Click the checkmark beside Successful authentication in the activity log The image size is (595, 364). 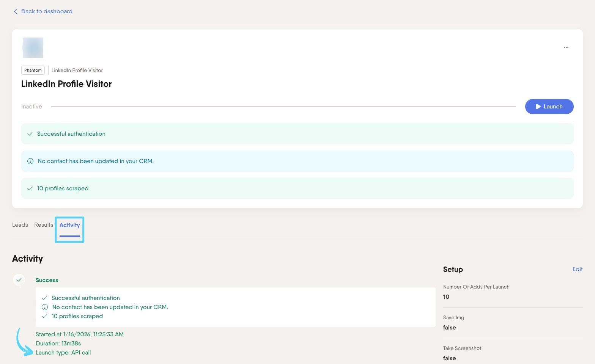tap(44, 298)
